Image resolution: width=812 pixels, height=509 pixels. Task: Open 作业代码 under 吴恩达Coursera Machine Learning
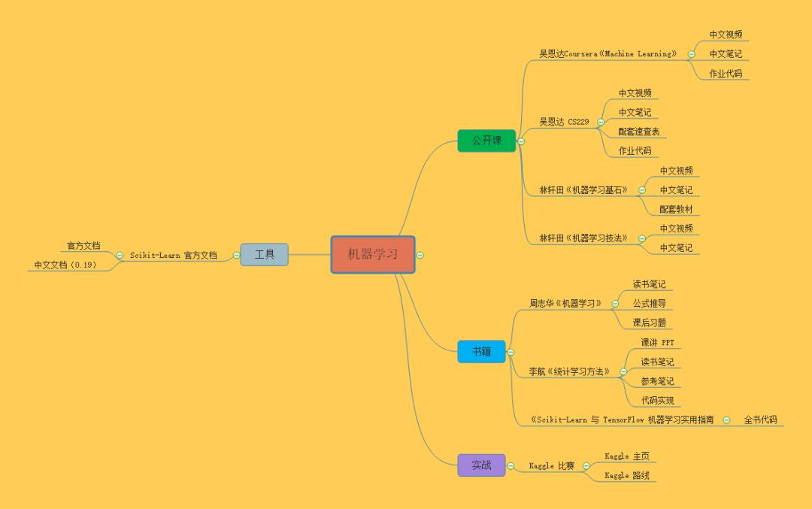726,74
